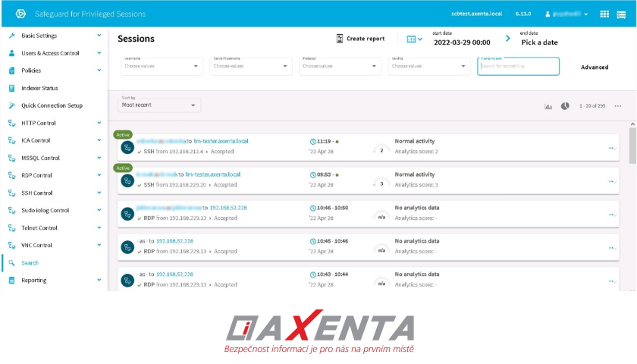This screenshot has width=637, height=364.
Task: Click the ICA Control sidebar icon
Action: click(x=12, y=140)
